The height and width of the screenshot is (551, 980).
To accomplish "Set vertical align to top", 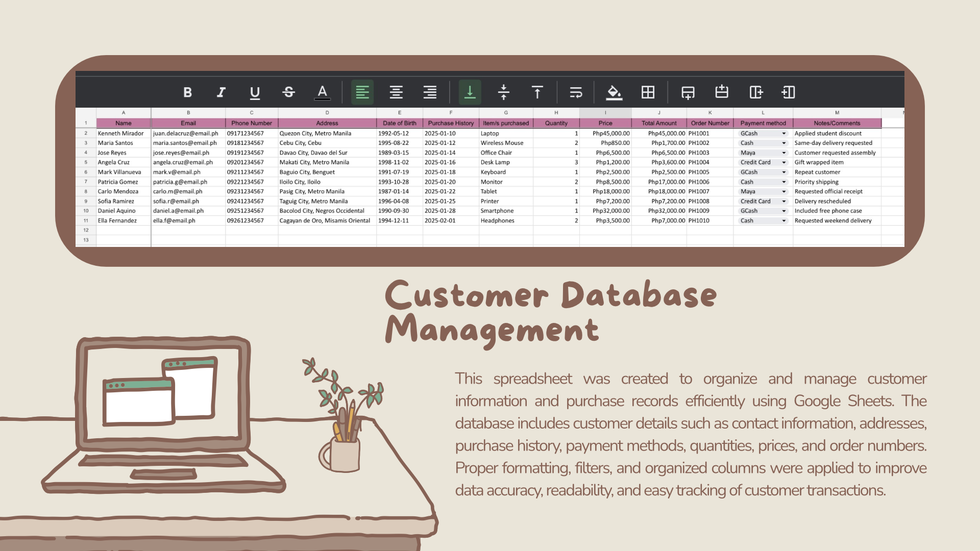I will pyautogui.click(x=537, y=92).
